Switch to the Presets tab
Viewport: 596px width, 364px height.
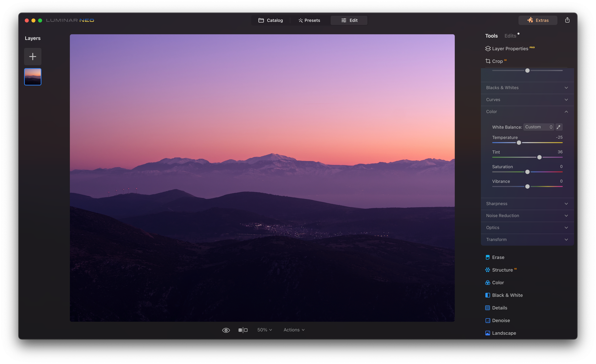coord(309,20)
